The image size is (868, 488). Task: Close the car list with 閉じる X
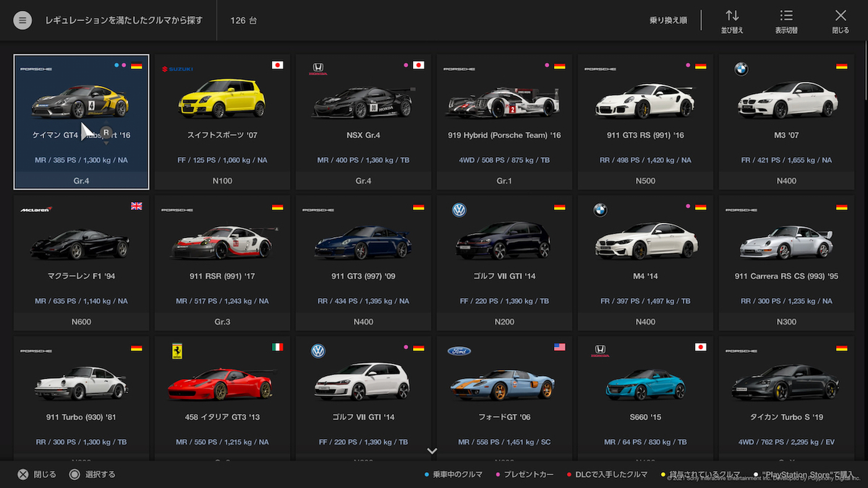point(841,21)
